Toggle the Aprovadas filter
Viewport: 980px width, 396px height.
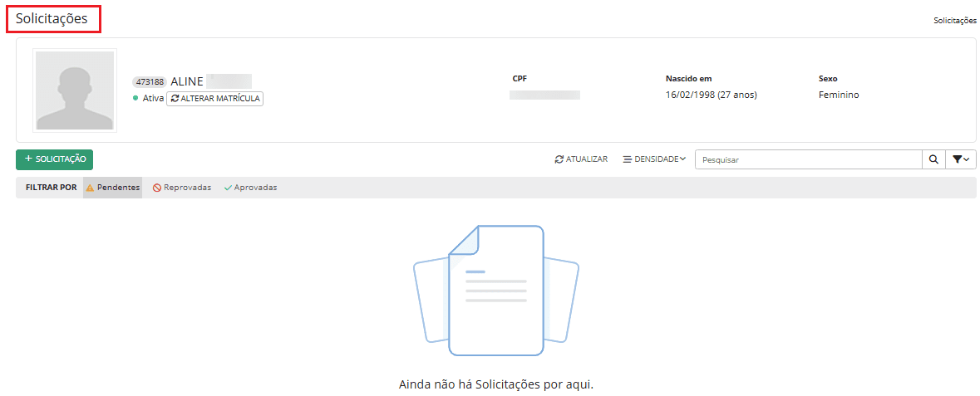250,188
